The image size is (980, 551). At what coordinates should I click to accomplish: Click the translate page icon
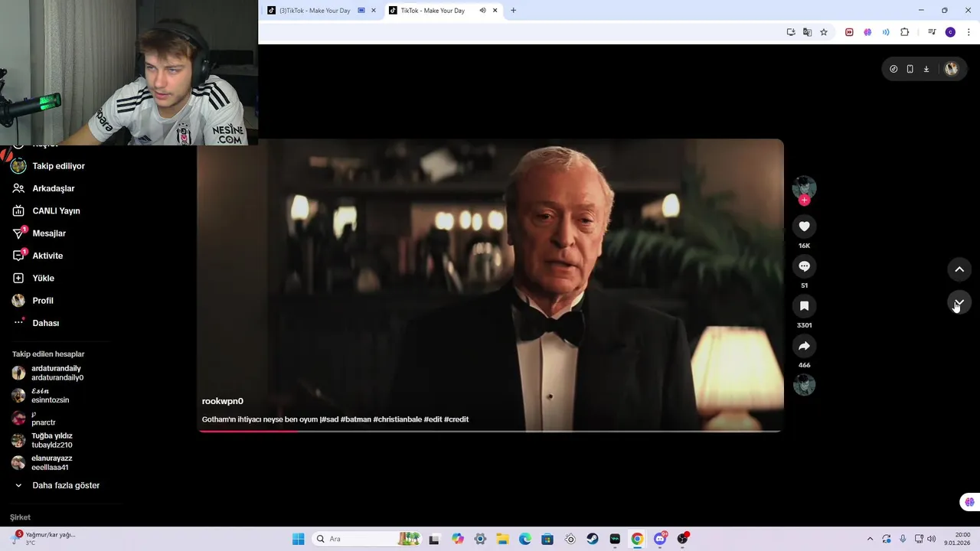[x=807, y=32]
